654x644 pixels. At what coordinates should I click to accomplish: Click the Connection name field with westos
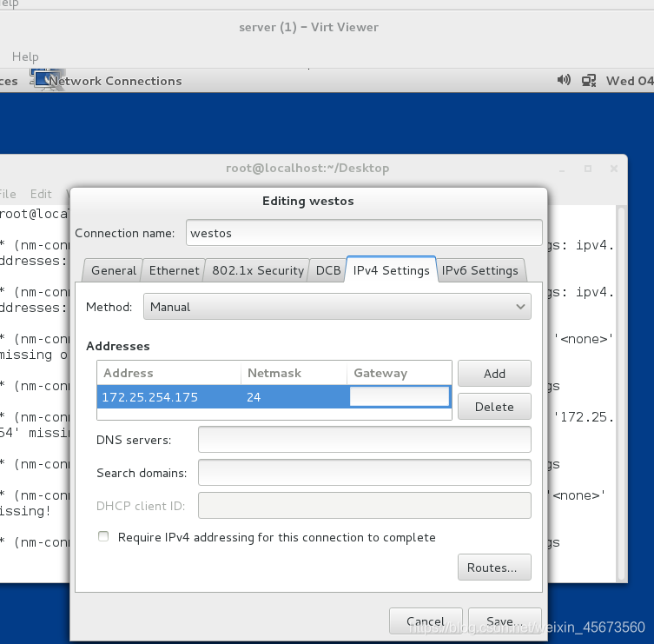tap(364, 233)
